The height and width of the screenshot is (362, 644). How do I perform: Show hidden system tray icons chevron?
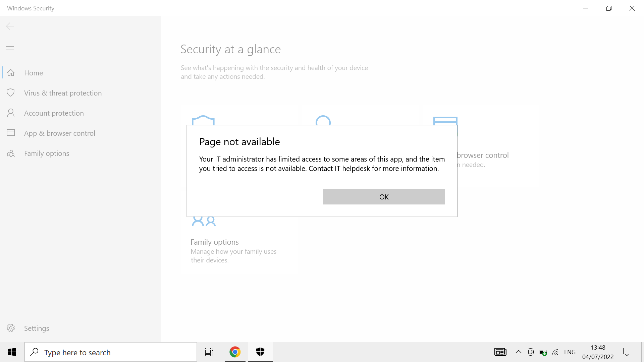tap(518, 352)
